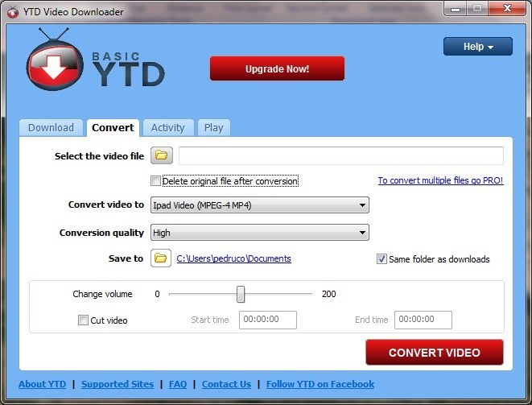
Task: Expand the Conversion quality dropdown
Action: 259,233
